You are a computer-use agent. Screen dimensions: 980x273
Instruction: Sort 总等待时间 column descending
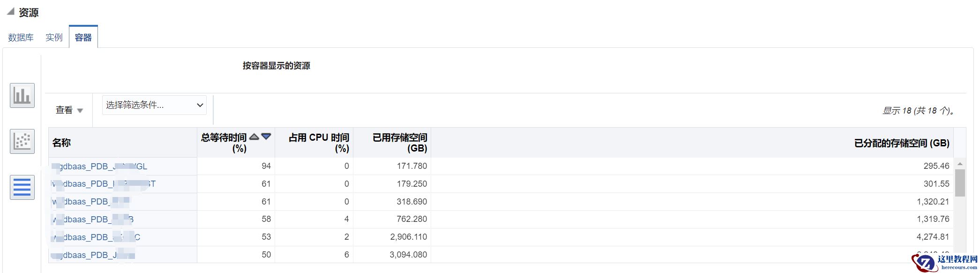(x=266, y=136)
